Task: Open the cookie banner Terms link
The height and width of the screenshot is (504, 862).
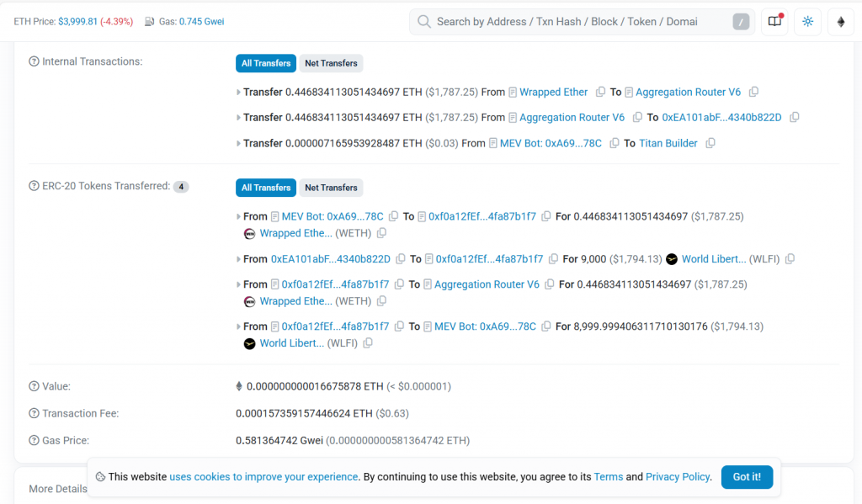Action: point(608,476)
